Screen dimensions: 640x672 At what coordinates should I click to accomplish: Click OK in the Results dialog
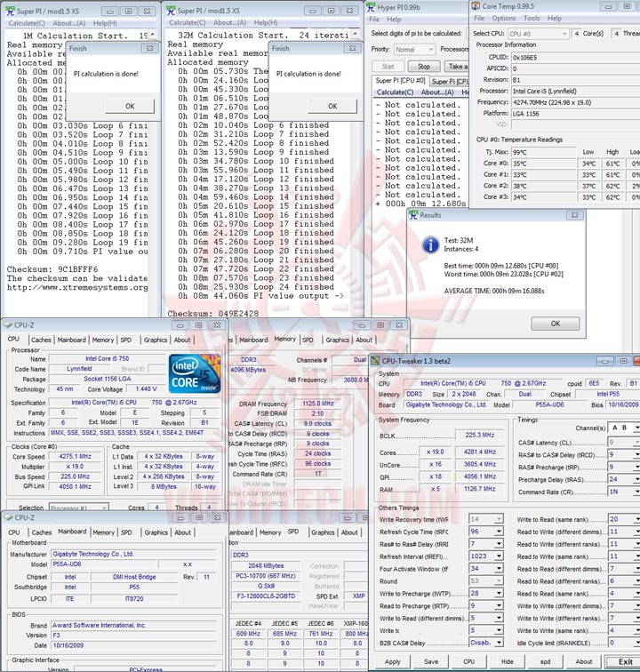coord(556,324)
